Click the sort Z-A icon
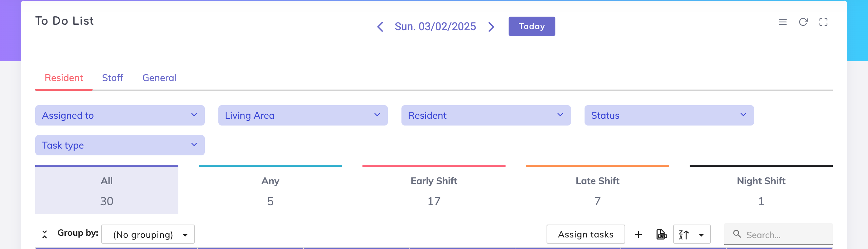Image resolution: width=868 pixels, height=249 pixels. click(x=684, y=234)
